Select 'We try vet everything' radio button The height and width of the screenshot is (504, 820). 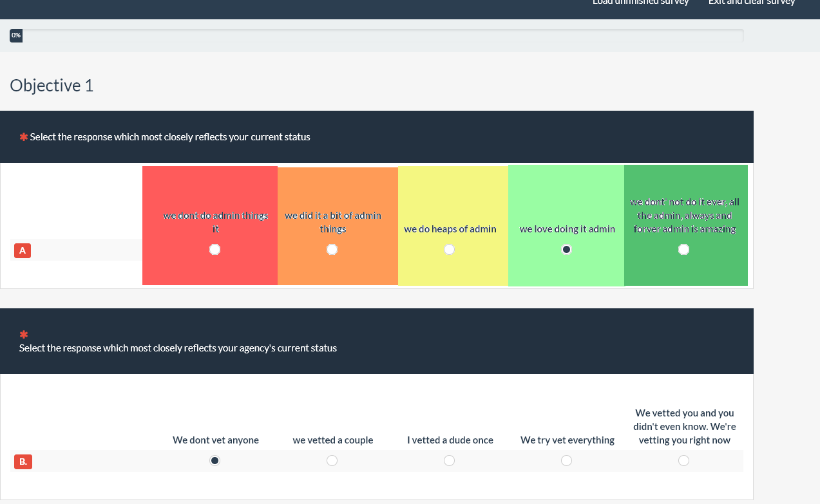(566, 460)
